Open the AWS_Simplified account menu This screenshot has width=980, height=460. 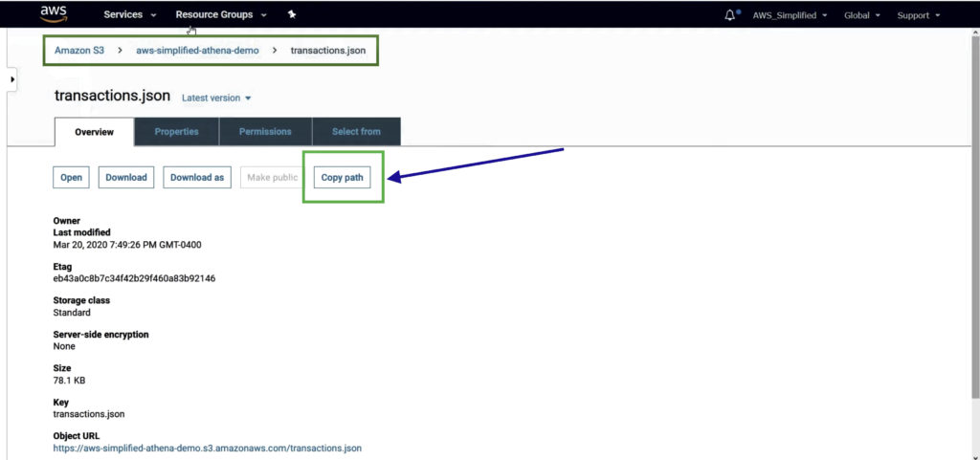point(790,15)
